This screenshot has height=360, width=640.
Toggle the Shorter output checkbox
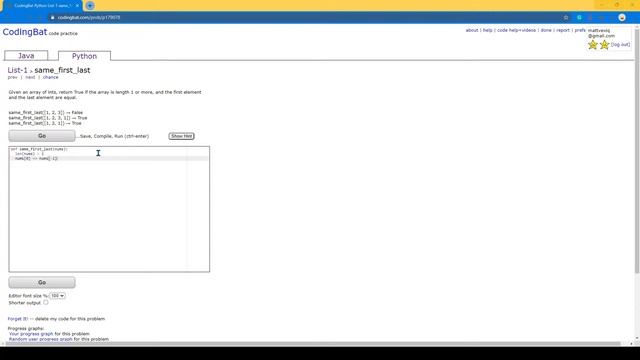point(46,302)
